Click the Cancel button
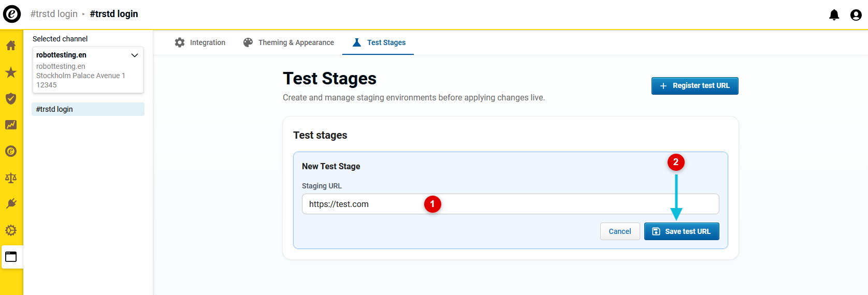This screenshot has width=868, height=295. (620, 231)
